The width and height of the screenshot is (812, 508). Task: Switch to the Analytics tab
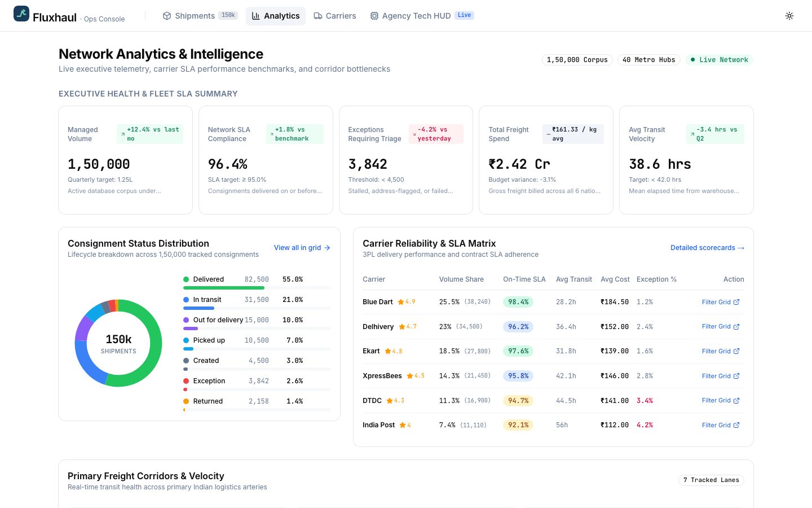click(x=276, y=16)
